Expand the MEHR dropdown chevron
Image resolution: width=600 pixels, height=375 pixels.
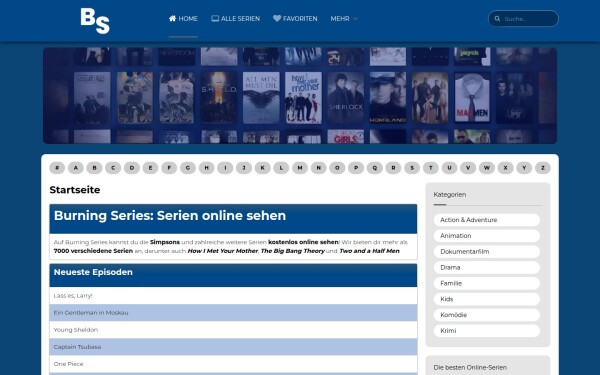point(355,19)
